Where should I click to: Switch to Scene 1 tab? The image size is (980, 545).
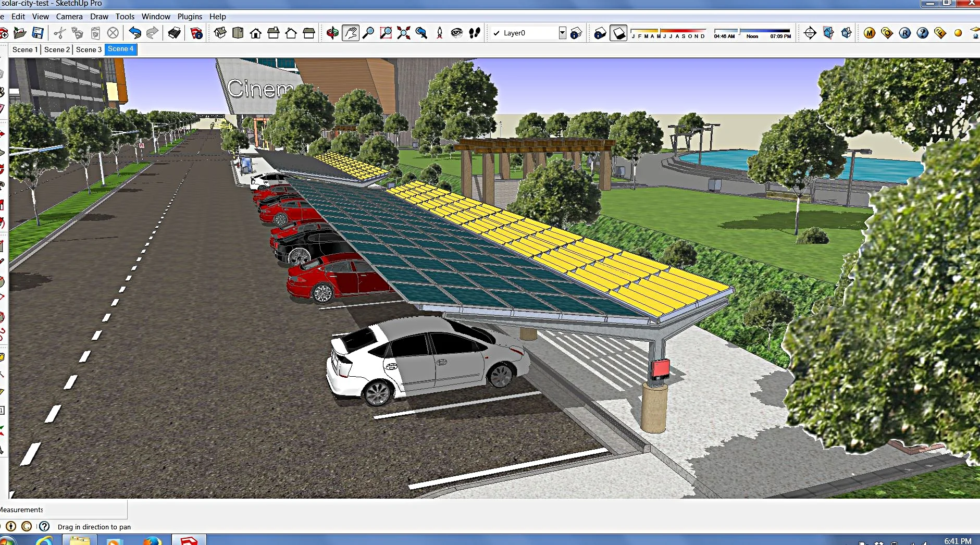pyautogui.click(x=25, y=49)
